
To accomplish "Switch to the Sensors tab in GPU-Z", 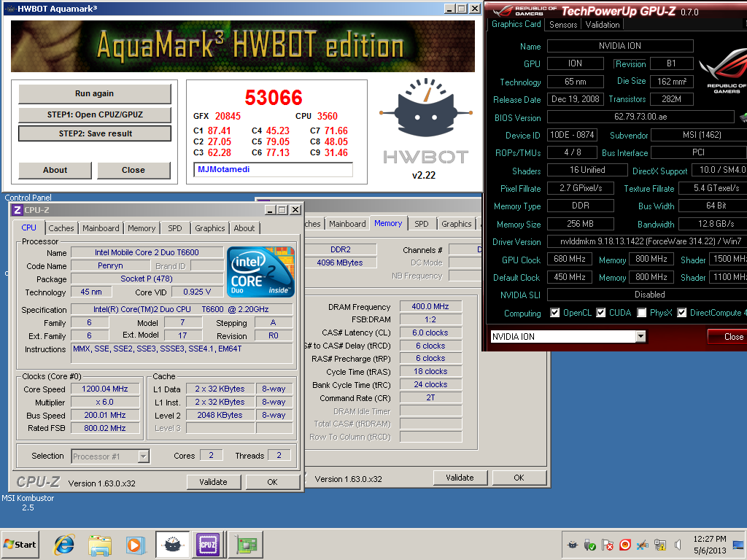I will click(563, 25).
